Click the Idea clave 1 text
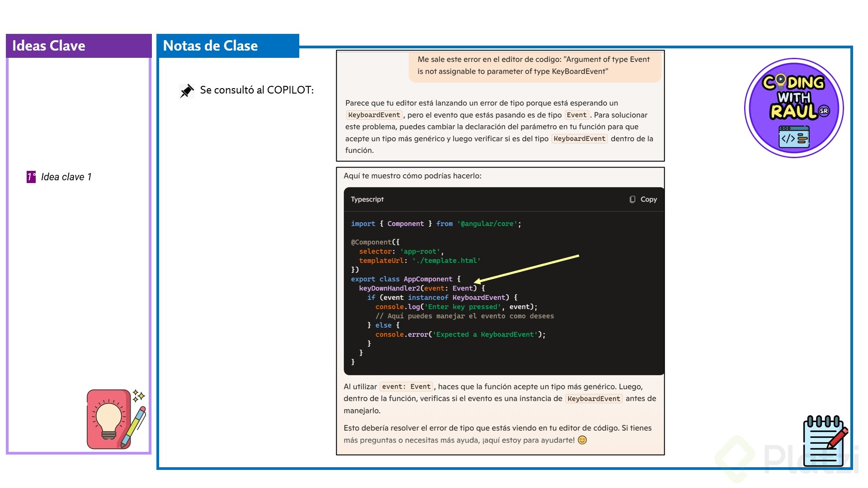Viewport: 868px width, 488px height. tap(66, 177)
